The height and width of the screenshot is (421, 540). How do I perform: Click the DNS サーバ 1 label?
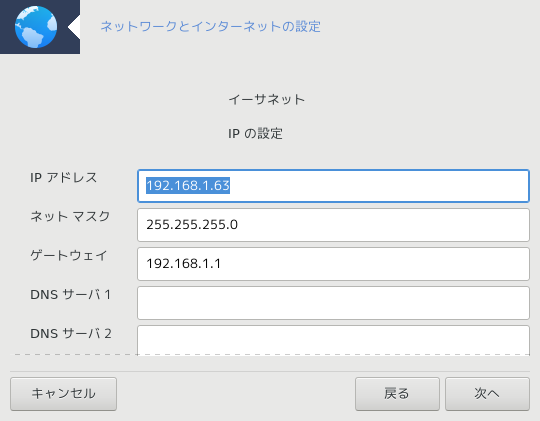(70, 295)
